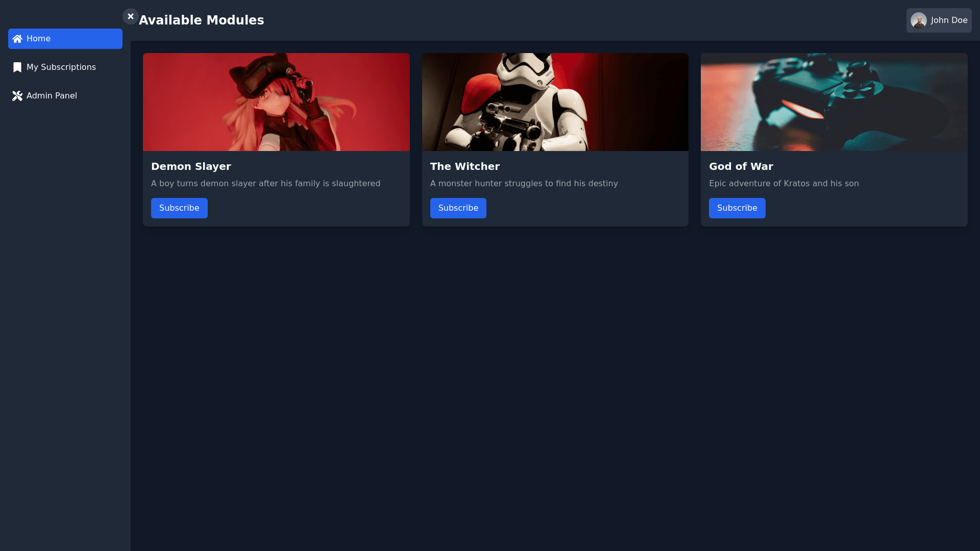Click The Witcher description text
Screen dimensions: 980x551
[524, 184]
